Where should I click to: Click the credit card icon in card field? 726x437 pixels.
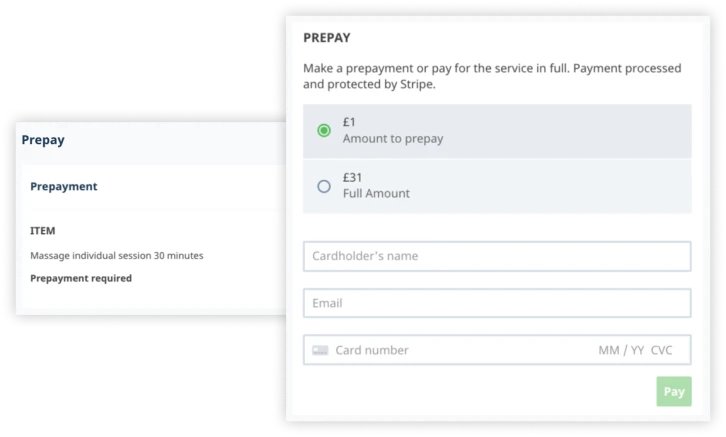coord(320,350)
